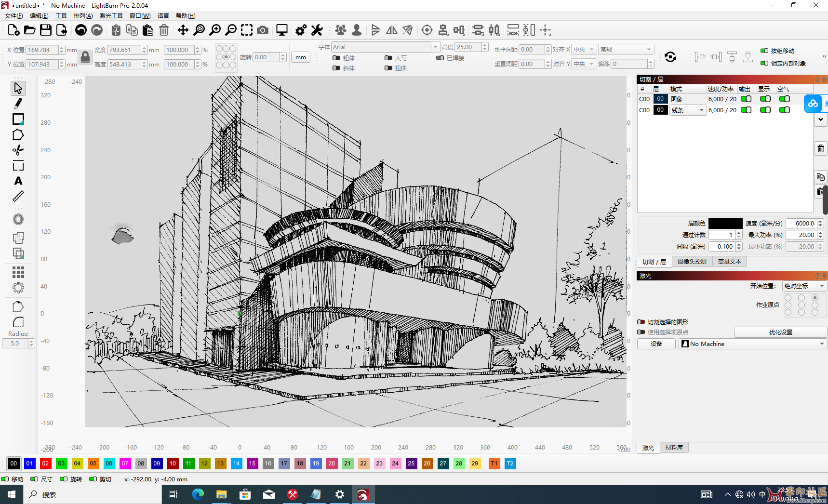Toggle the aspect ratio lock
Viewport: 828px width, 504px height.
pyautogui.click(x=85, y=57)
